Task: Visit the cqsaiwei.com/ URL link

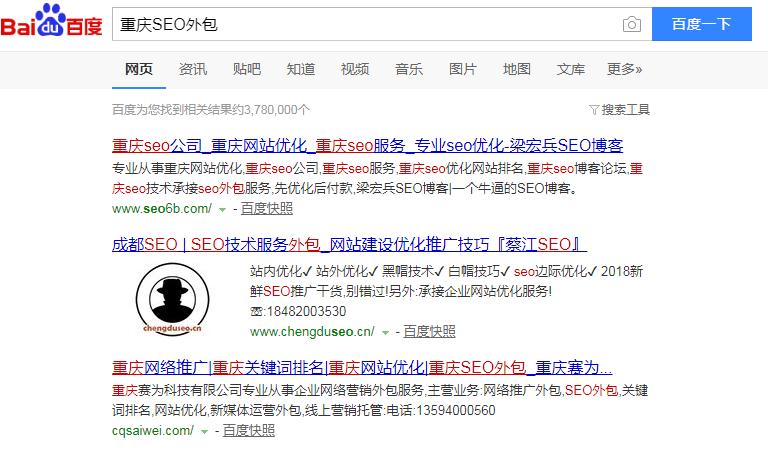Action: coord(153,431)
